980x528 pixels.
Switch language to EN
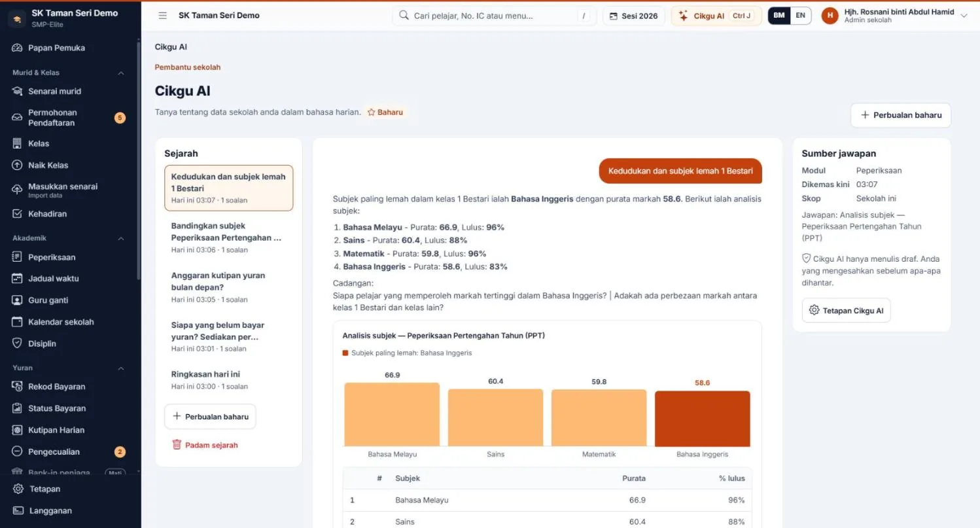tap(801, 16)
